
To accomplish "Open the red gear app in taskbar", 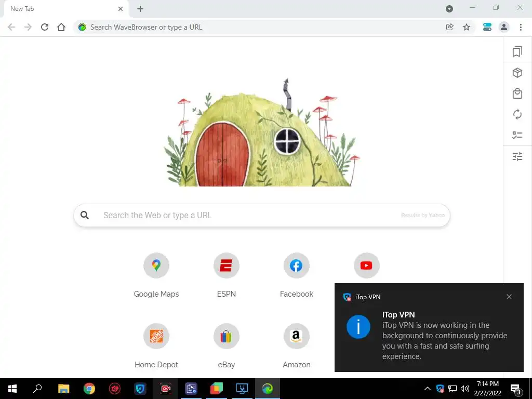I will (x=115, y=389).
